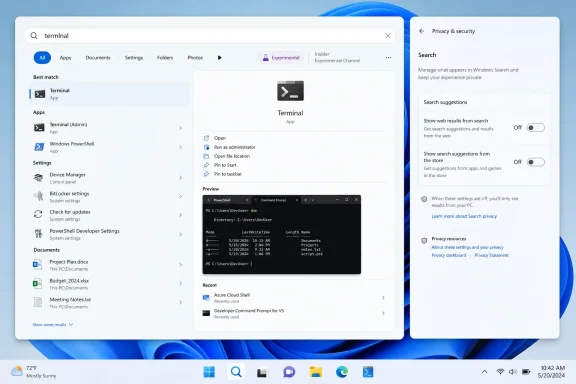The height and width of the screenshot is (384, 576).
Task: Open Learn more about Search privacy link
Action: 464,216
